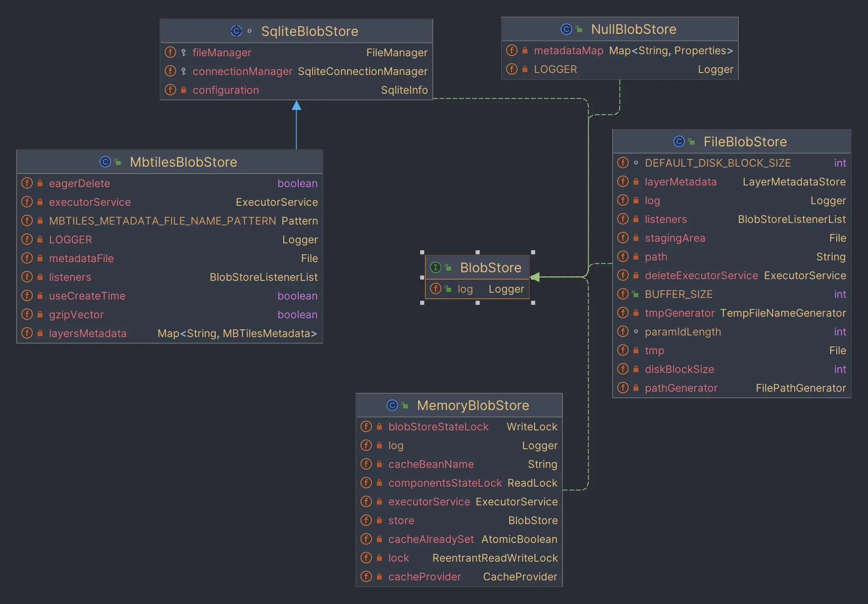Click the componentsStateLock field name
Screen dimensions: 868x604
(x=445, y=483)
